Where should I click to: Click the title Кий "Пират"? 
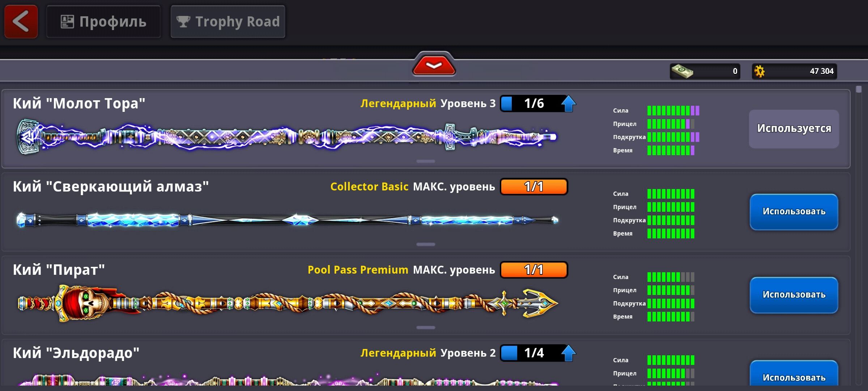[x=59, y=270]
